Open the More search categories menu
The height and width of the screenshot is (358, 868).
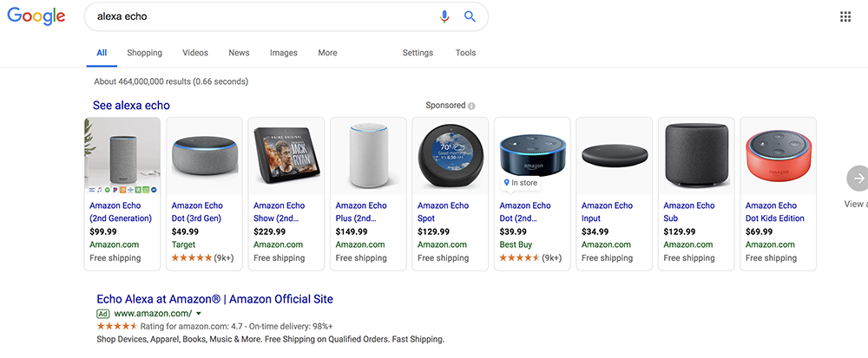click(x=327, y=53)
